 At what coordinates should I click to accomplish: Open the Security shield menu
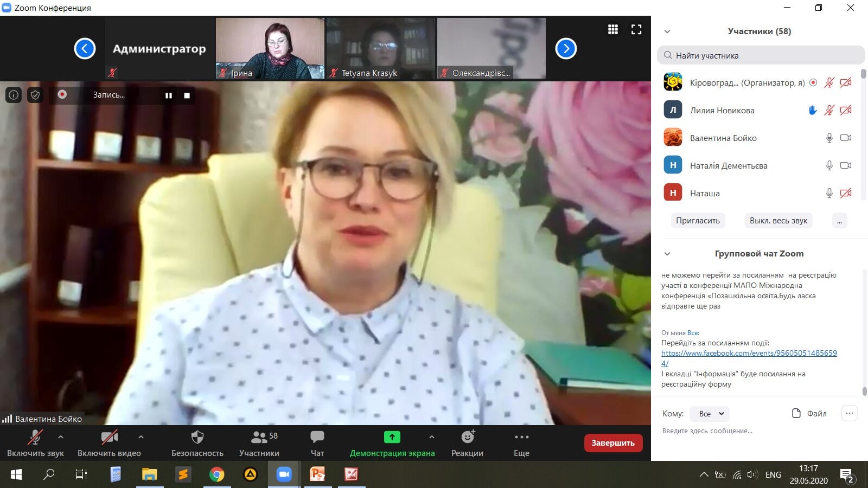point(197,443)
